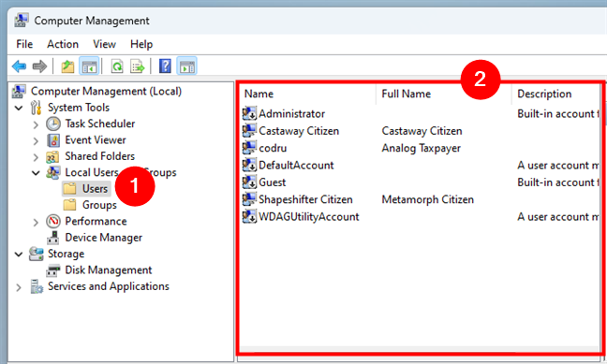607x364 pixels.
Task: Click the WDAGUtilityAccount user icon
Action: 249,216
